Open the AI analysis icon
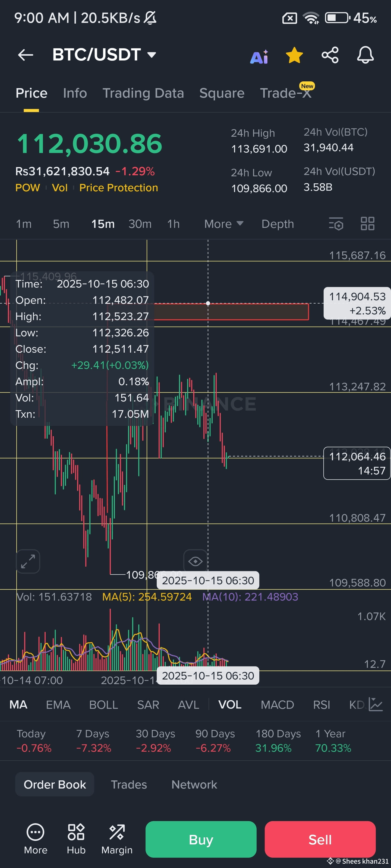The image size is (391, 868). pyautogui.click(x=259, y=57)
